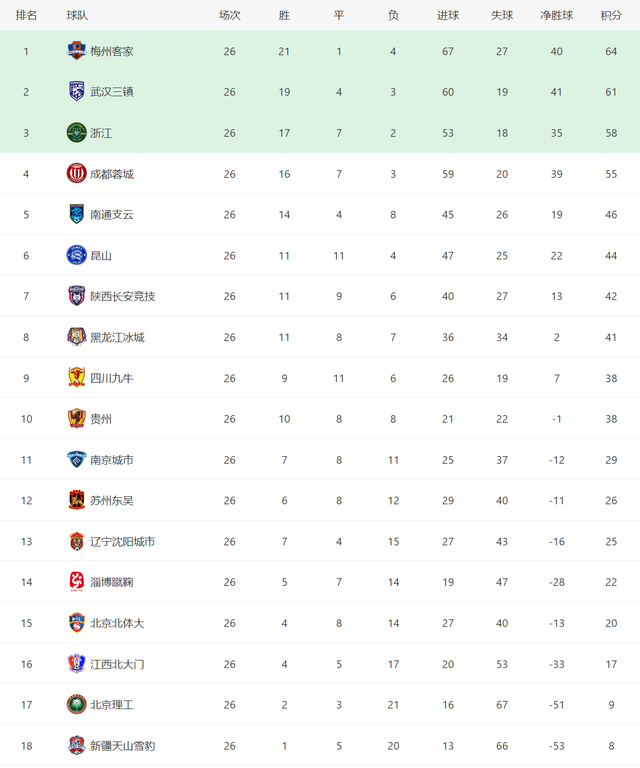Click the 武汉三镇 team crest
640x768 pixels.
(x=76, y=92)
